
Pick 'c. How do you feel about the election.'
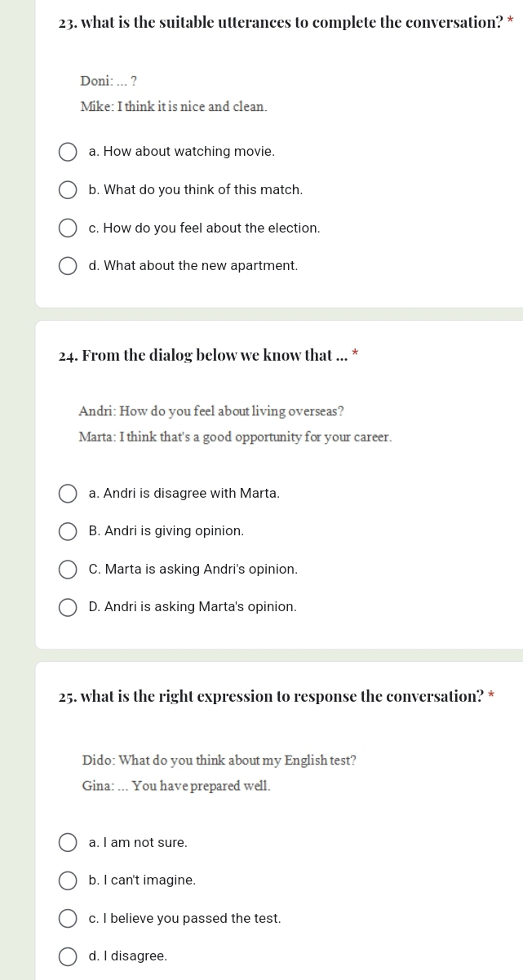pyautogui.click(x=69, y=228)
